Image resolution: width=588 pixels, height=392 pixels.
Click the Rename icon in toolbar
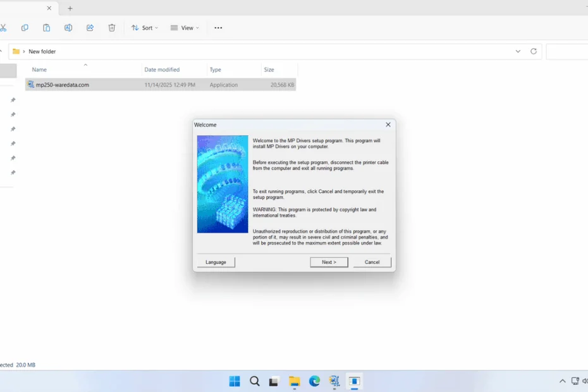pos(68,28)
